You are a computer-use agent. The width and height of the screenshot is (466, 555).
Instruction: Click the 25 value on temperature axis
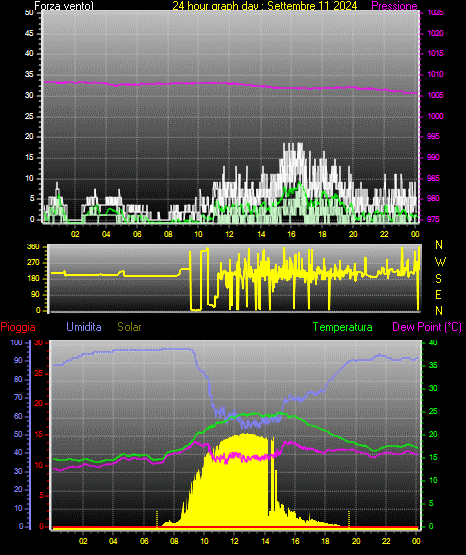pyautogui.click(x=433, y=411)
